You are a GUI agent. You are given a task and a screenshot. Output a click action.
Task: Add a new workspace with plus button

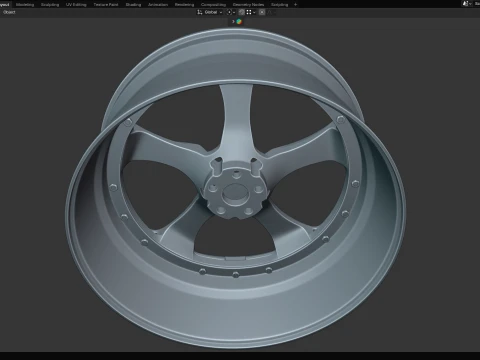(295, 5)
